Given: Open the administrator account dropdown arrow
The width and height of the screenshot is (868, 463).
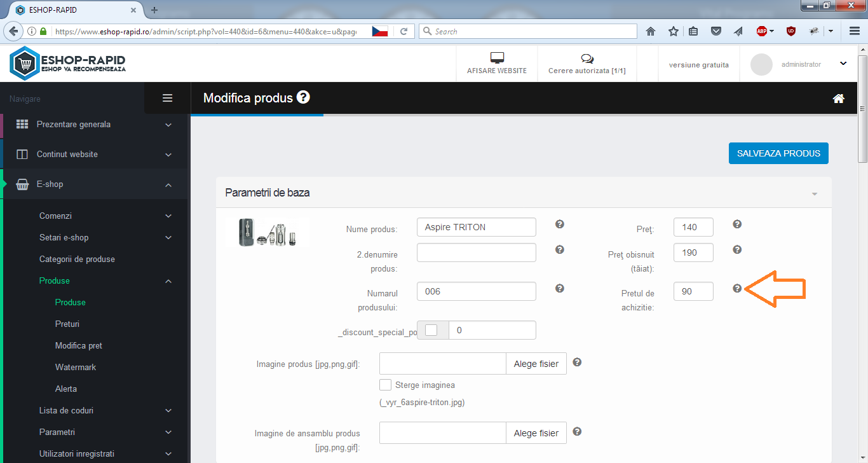Looking at the screenshot, I should pyautogui.click(x=843, y=64).
